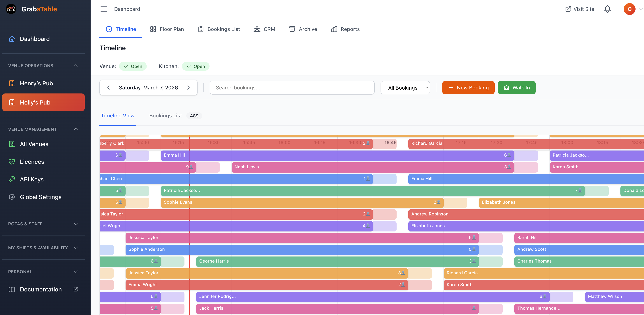Click the Dashboard home icon
Image resolution: width=644 pixels, height=315 pixels.
[12, 39]
